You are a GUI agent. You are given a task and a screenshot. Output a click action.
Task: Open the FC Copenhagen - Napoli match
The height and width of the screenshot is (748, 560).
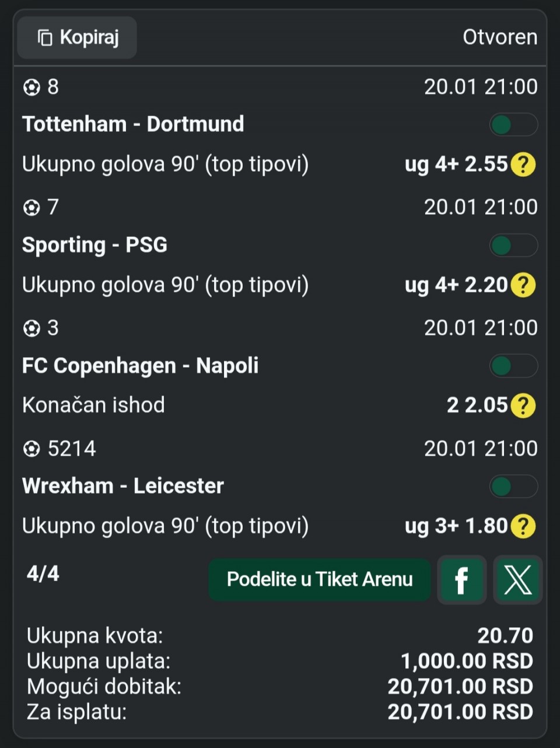click(140, 366)
